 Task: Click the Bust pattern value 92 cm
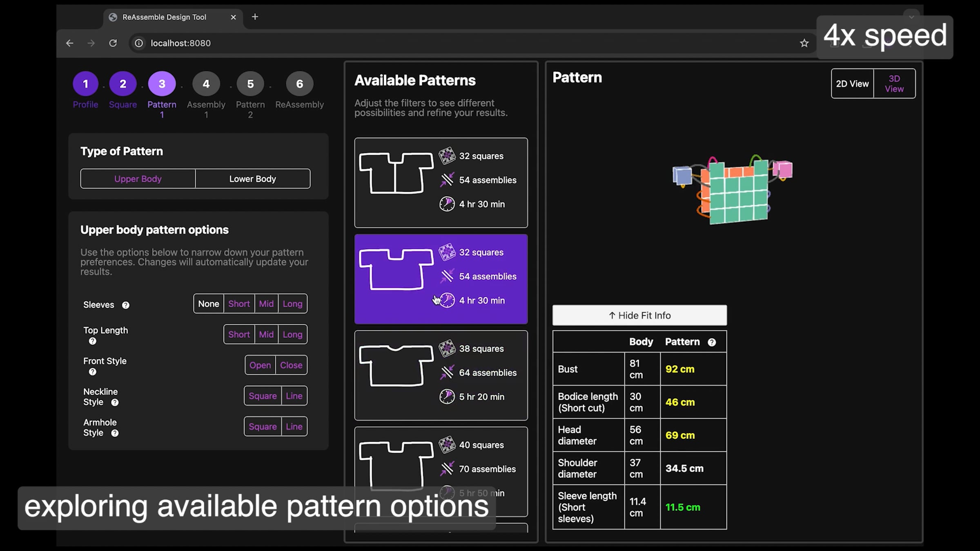[679, 369]
